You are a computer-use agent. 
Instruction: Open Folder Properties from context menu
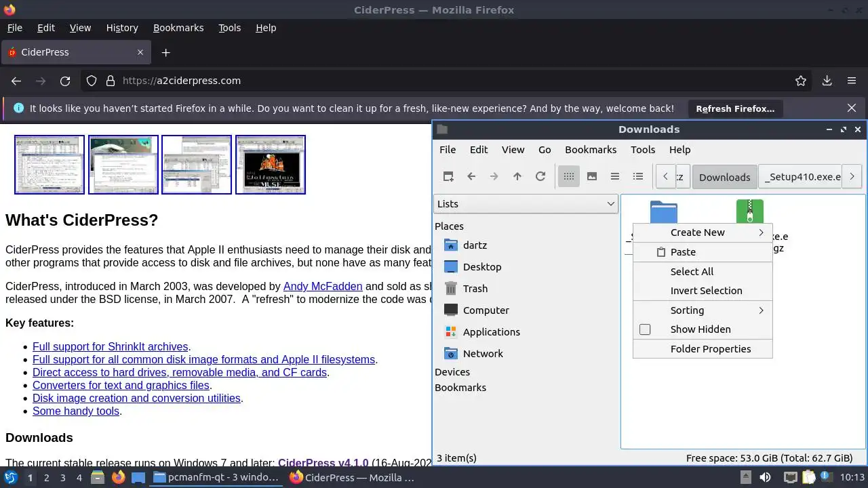[x=703, y=349]
